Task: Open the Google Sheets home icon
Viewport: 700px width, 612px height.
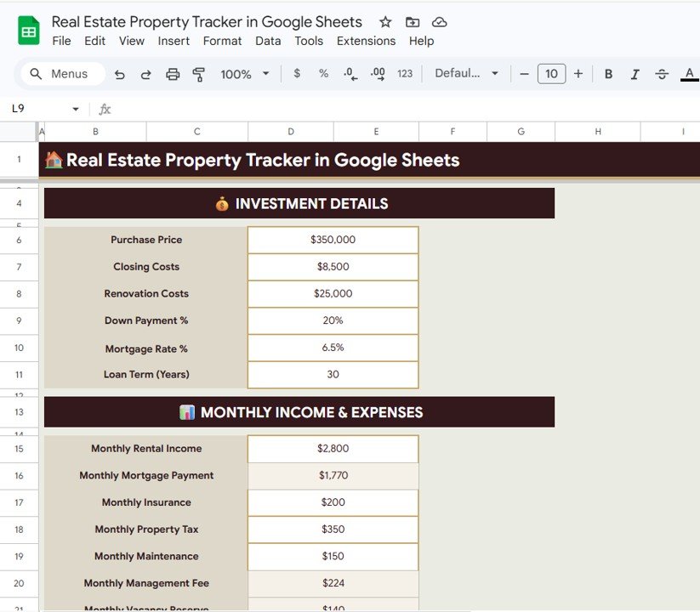Action: click(29, 31)
